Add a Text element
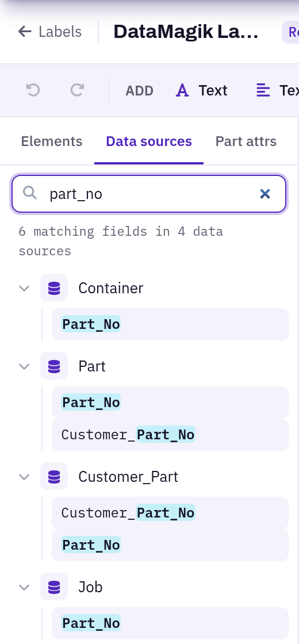Screen dimensions: 299x644 (x=202, y=90)
